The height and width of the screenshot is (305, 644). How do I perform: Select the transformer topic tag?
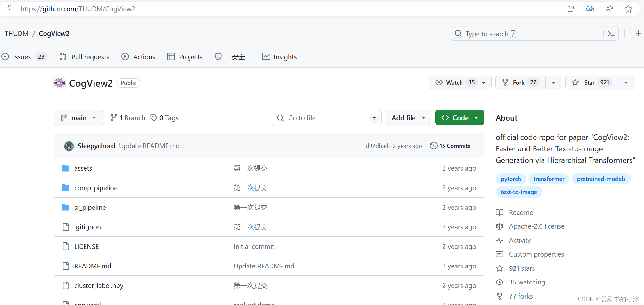click(x=549, y=179)
